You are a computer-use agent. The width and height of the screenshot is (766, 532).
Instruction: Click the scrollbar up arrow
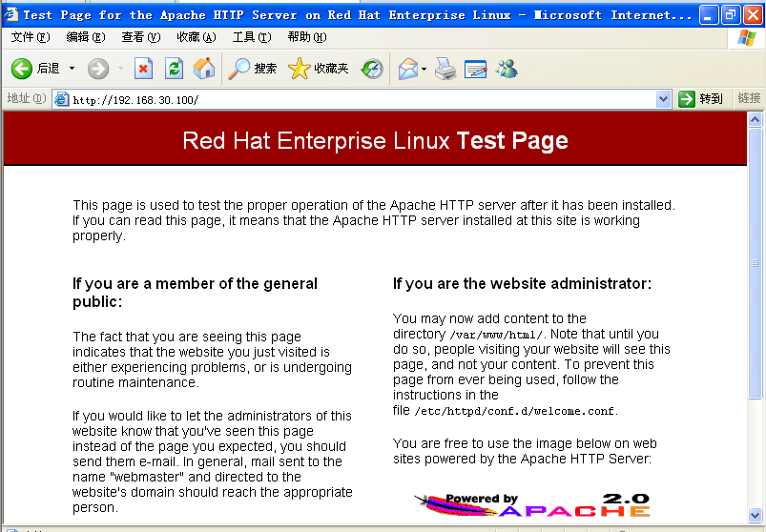tap(755, 119)
